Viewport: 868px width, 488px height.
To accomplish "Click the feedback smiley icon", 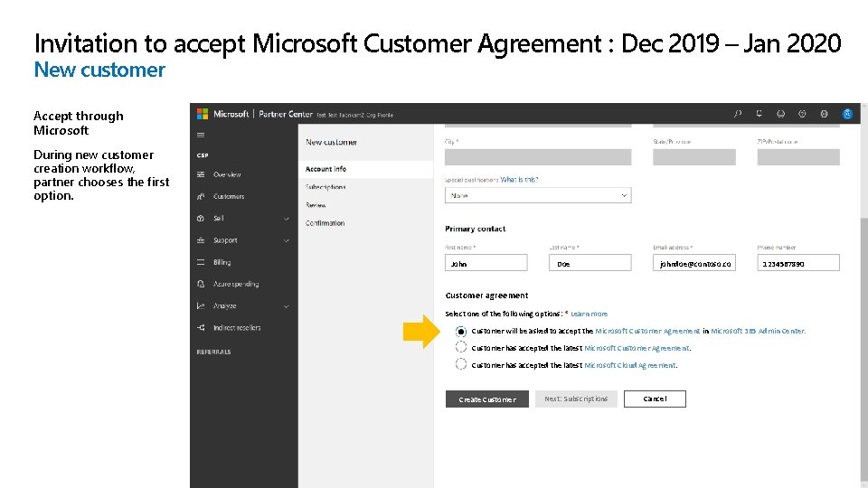I will pos(780,114).
